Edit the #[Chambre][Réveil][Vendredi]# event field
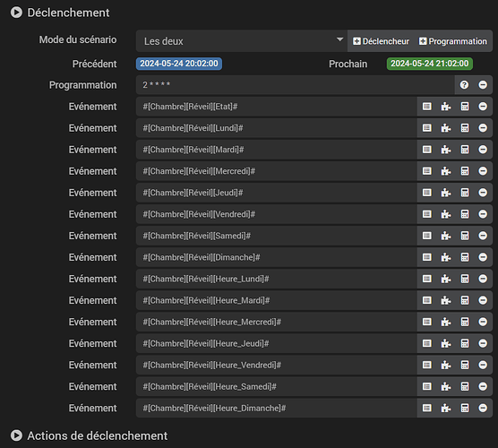 [276, 214]
